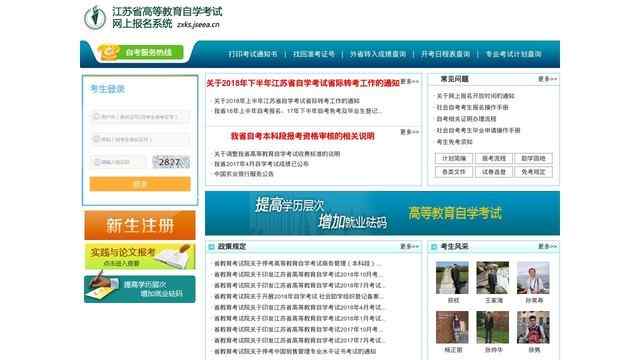Click the square icon beside 政策规定
Screen dimensions: 640x360
[211, 247]
